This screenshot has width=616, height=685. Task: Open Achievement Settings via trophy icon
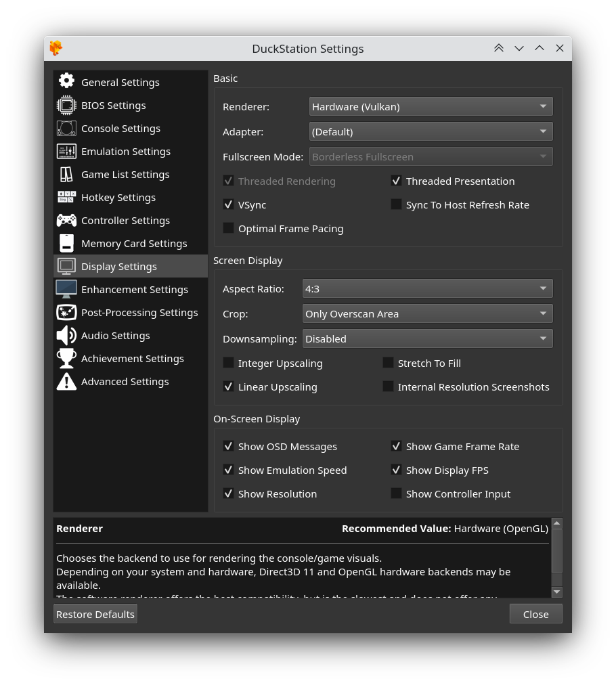point(66,358)
